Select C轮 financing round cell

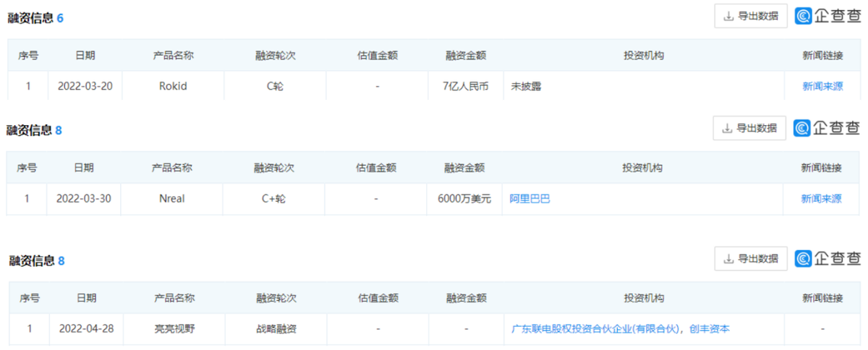tap(275, 86)
